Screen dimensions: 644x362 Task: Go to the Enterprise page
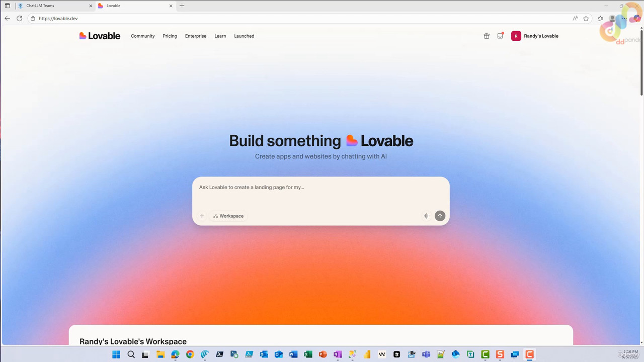tap(196, 36)
